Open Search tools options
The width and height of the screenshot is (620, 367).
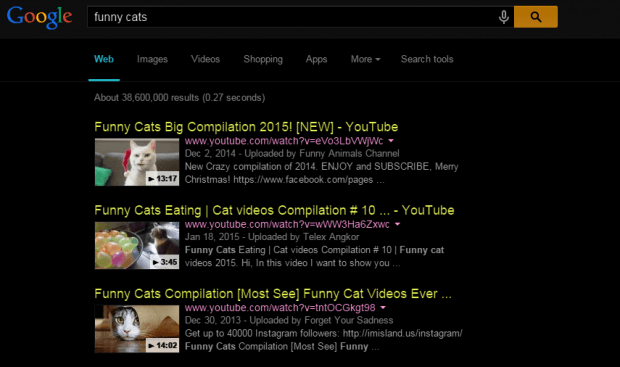tap(427, 59)
